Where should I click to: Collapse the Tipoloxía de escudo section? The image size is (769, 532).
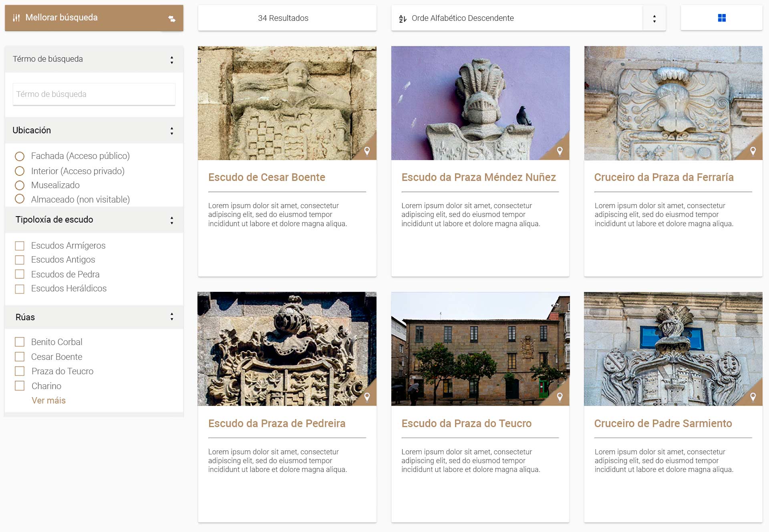pos(172,220)
